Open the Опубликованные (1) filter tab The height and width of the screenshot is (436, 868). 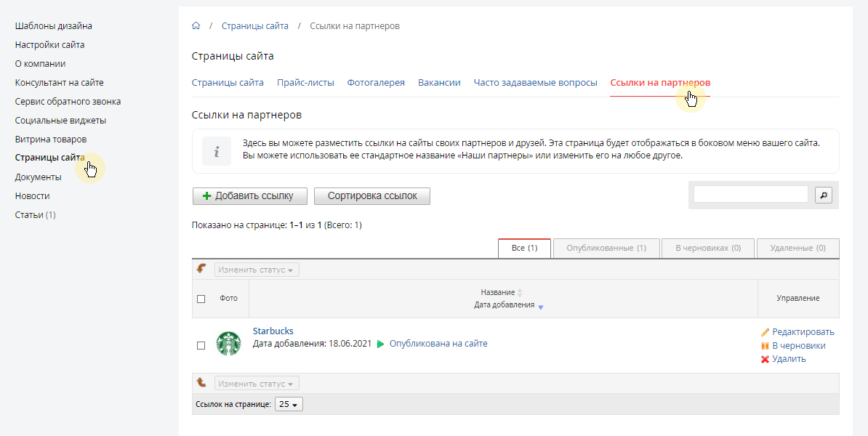coord(606,248)
